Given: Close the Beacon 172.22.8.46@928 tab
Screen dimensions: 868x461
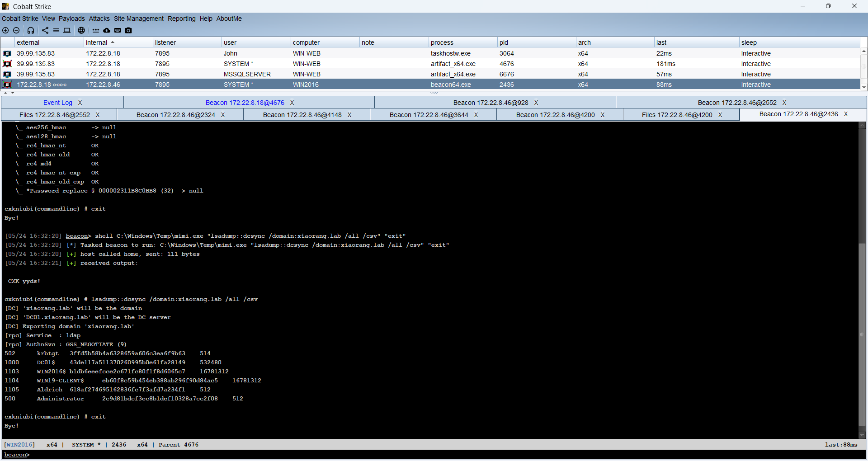Looking at the screenshot, I should pyautogui.click(x=536, y=103).
